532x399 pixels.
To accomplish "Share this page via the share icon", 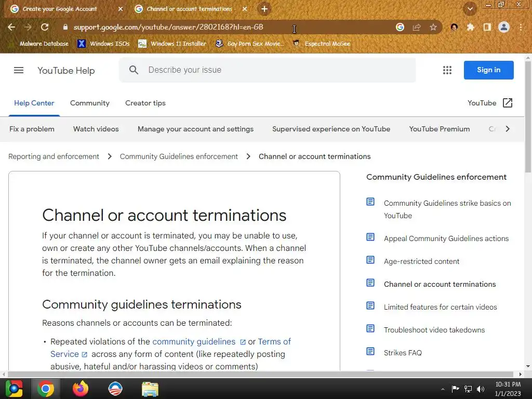I will point(417,27).
